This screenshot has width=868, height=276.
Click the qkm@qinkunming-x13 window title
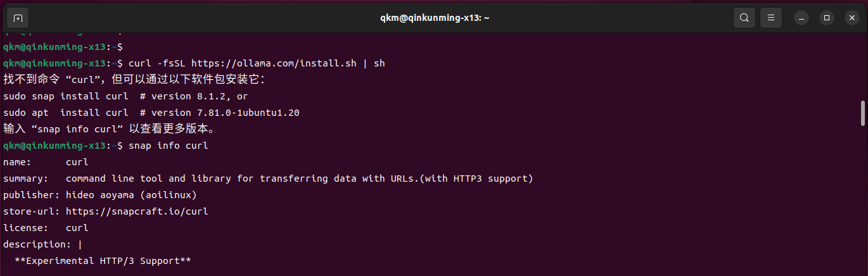point(434,18)
